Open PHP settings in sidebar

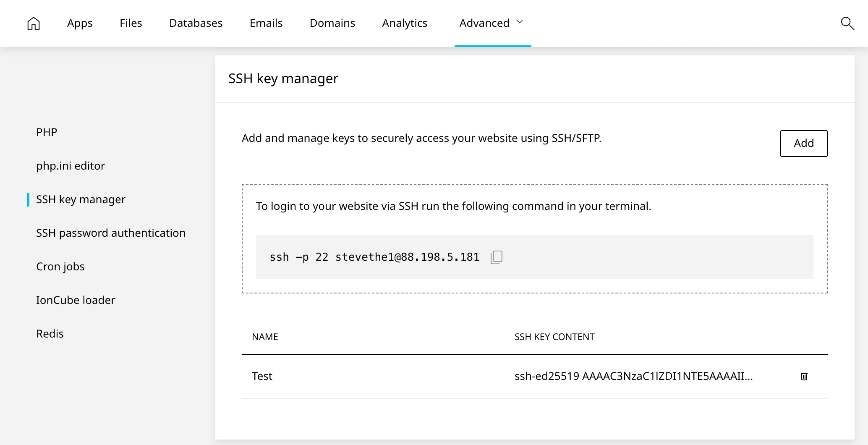[47, 132]
